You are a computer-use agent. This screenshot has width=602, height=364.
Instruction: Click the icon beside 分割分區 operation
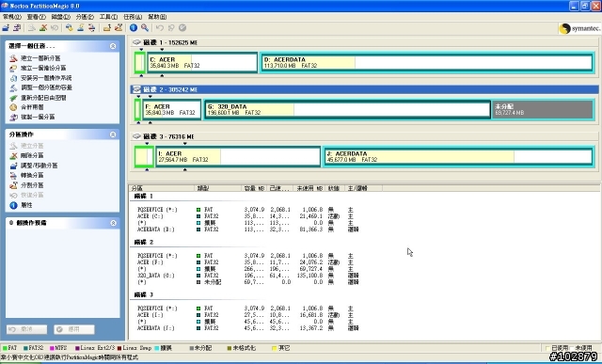(13, 185)
